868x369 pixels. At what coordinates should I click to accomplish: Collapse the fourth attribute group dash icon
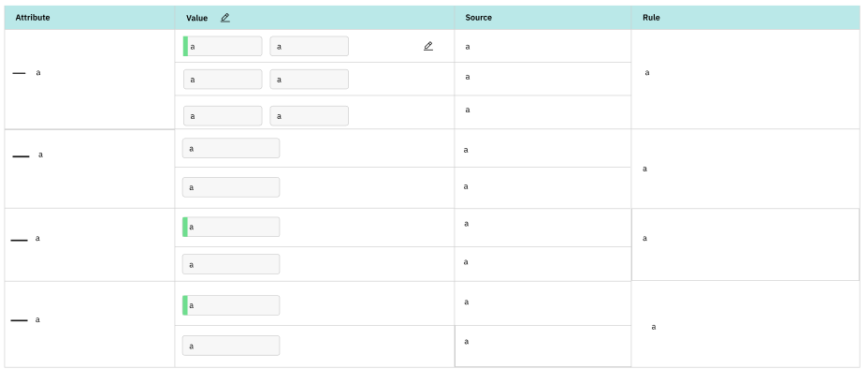(x=20, y=320)
